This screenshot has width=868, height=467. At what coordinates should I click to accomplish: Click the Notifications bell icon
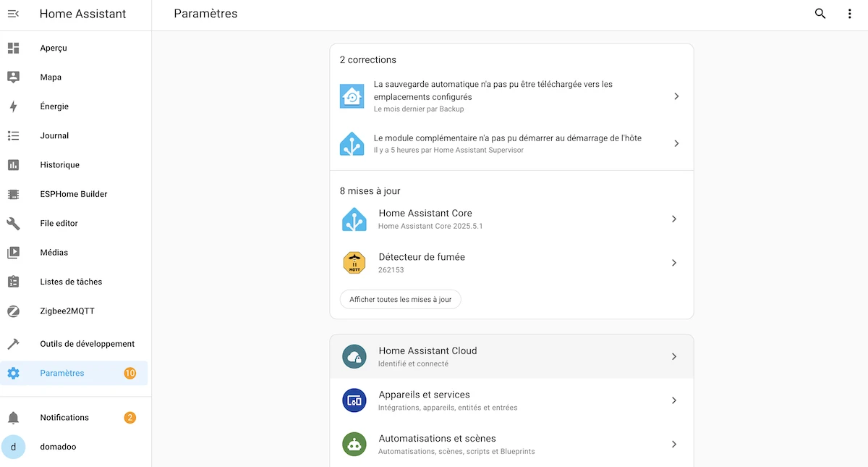coord(13,418)
